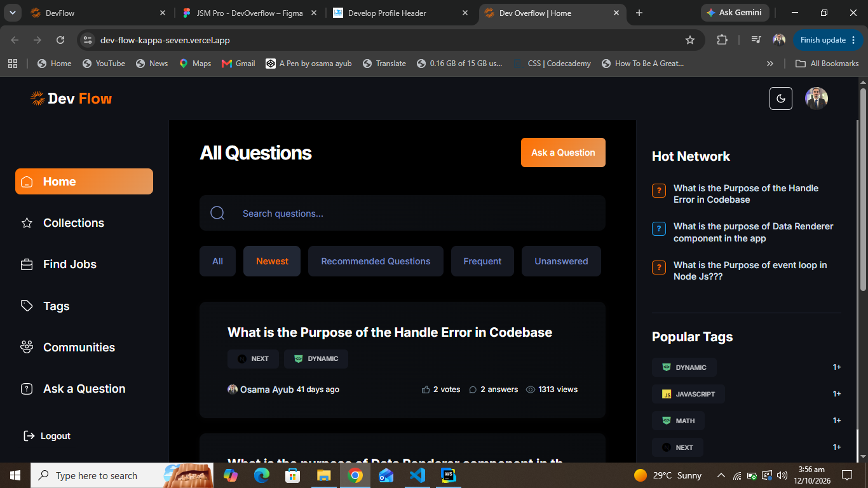Open a new browser tab with plus icon
Image resolution: width=868 pixels, height=488 pixels.
point(639,13)
